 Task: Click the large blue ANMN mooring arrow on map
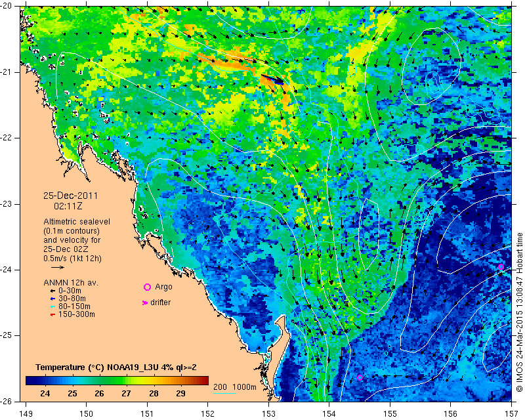272,79
